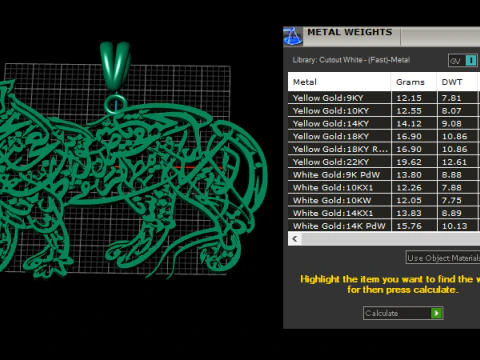Viewport: 480px width, 360px height.
Task: Click the 8.07 DWT value
Action: [452, 111]
